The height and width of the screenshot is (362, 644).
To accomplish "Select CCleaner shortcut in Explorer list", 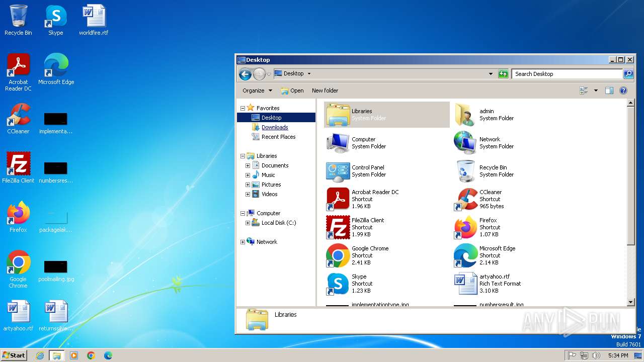I will [514, 199].
